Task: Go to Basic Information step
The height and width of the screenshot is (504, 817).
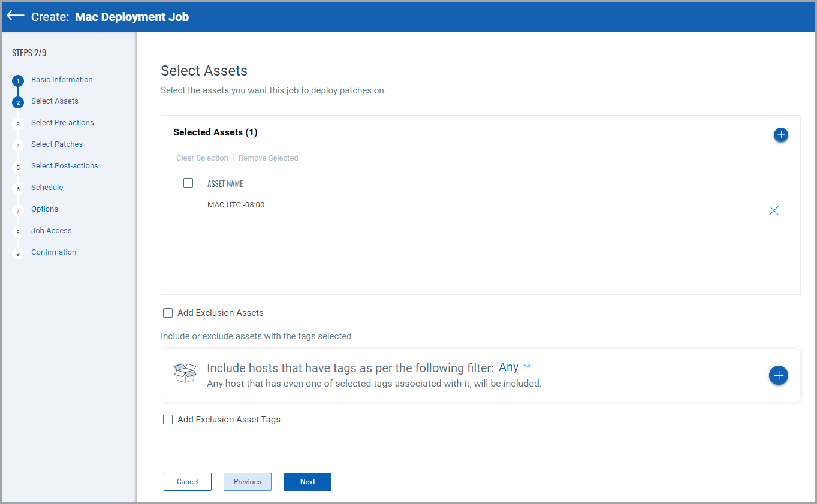Action: point(62,80)
